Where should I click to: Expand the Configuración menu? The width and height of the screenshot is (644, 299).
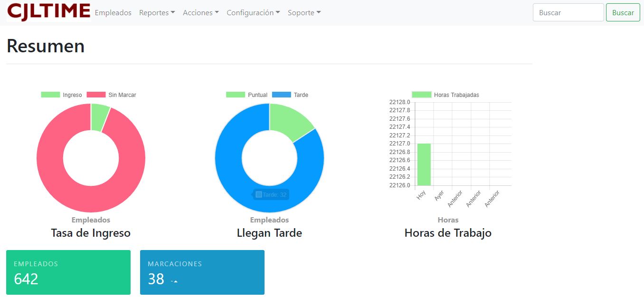click(253, 13)
